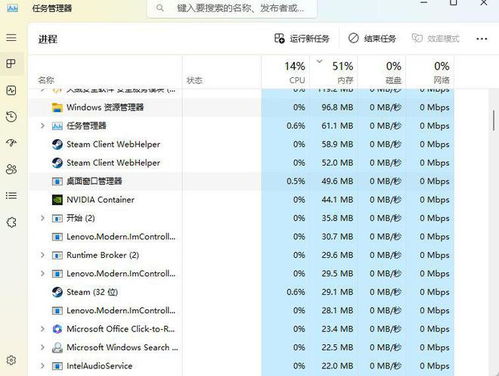Sort by the 磁盘 disk column
The height and width of the screenshot is (376, 499).
[x=382, y=72]
